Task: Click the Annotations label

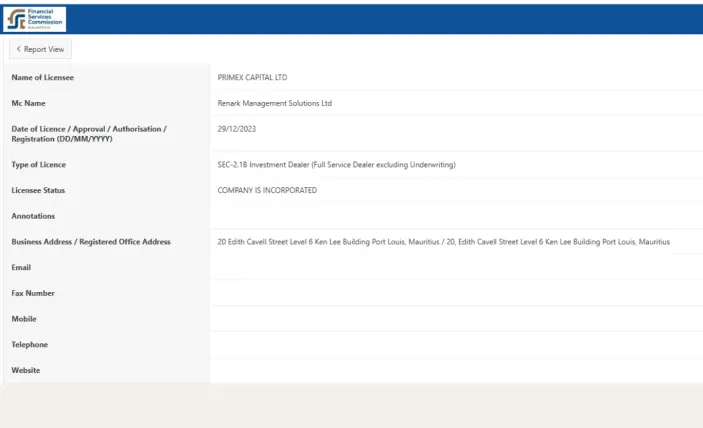Action: 33,216
